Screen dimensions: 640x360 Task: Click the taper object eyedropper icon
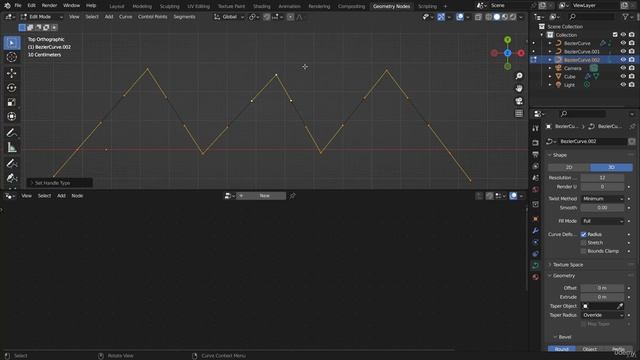tap(620, 306)
